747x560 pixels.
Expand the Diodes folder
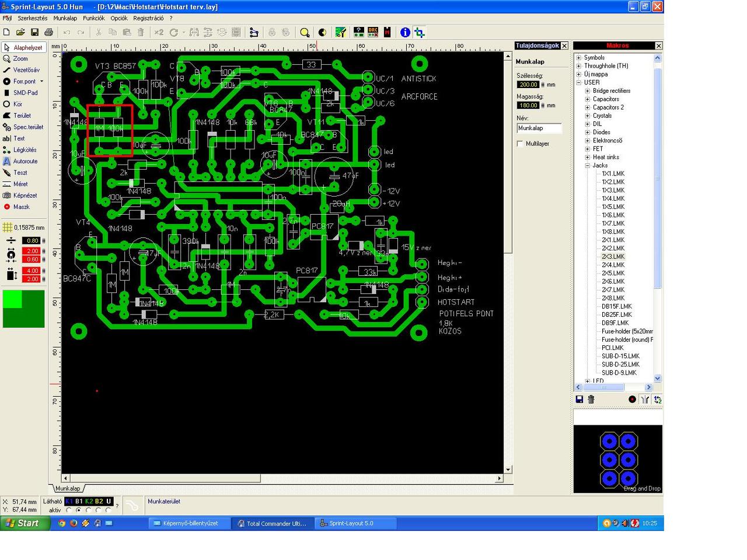[x=588, y=132]
